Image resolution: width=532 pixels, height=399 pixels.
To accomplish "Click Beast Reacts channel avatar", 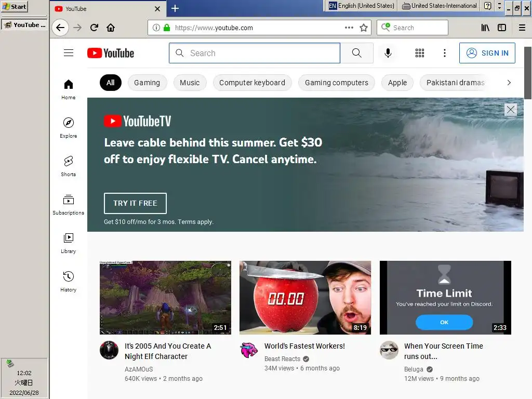I will tap(249, 350).
